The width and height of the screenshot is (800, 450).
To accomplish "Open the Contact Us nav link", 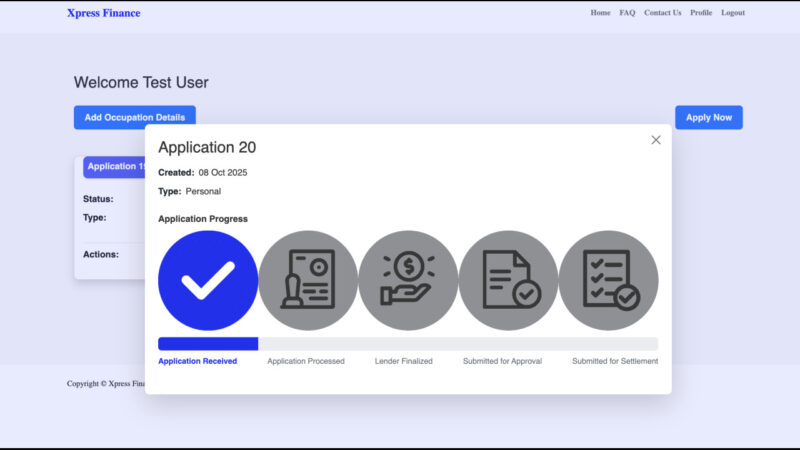I will (x=662, y=13).
